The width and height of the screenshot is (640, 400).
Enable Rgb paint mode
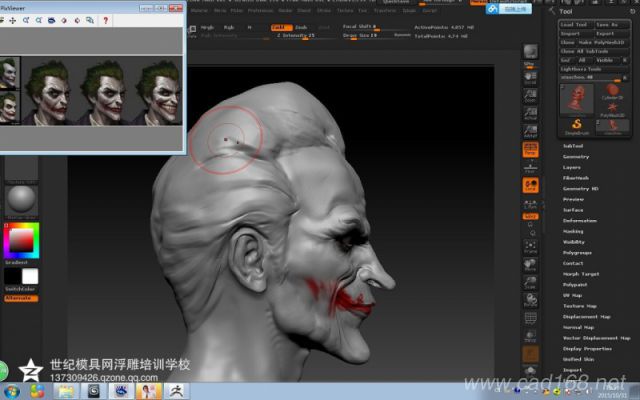pos(229,27)
